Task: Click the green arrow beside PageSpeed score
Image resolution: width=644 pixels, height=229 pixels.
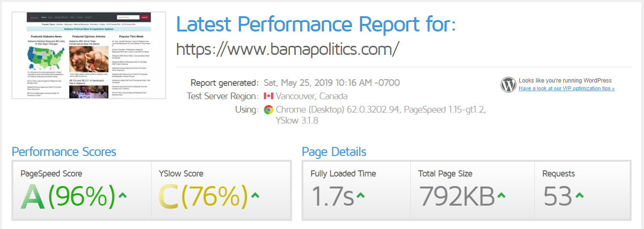Action: tap(123, 195)
